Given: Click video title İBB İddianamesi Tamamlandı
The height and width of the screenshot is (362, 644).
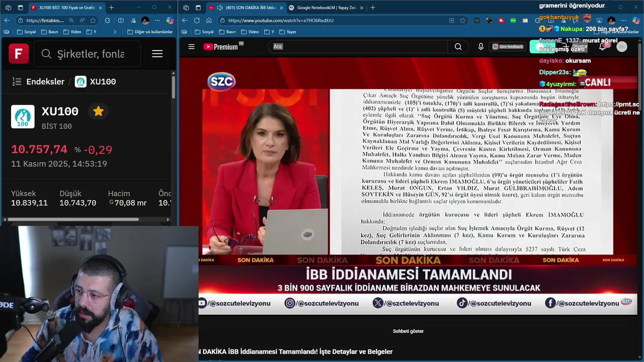Looking at the screenshot, I should click(295, 352).
